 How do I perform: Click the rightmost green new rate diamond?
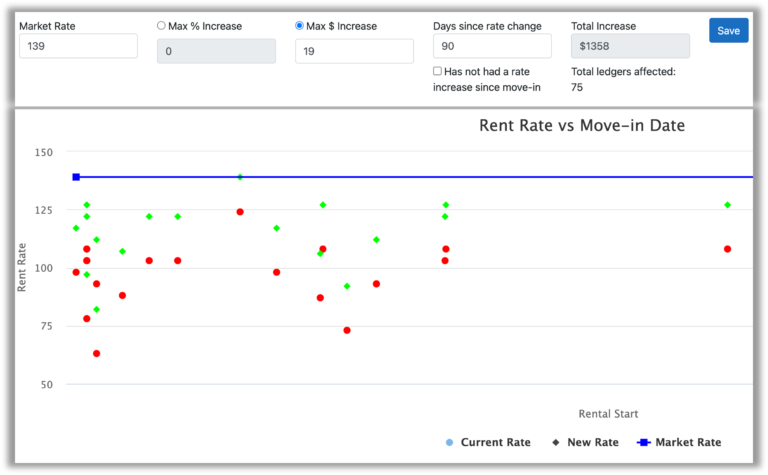click(x=727, y=205)
